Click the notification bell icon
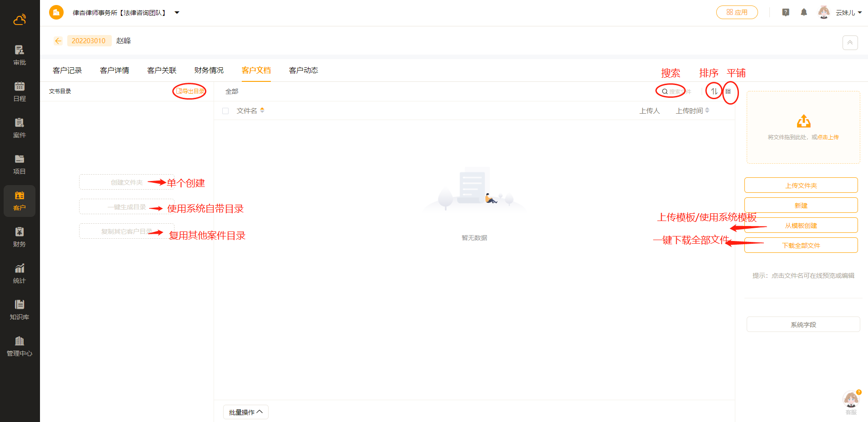This screenshot has width=868, height=422. 804,12
